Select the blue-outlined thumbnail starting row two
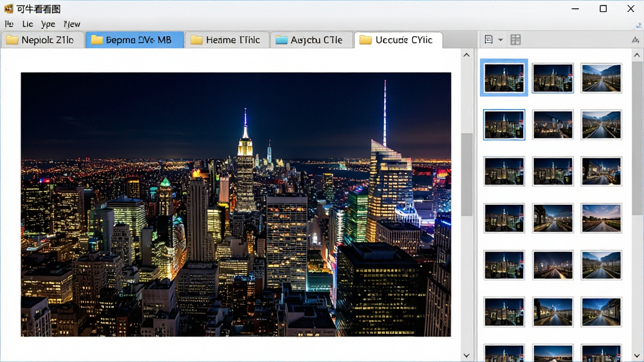Screen dimensions: 644x362 click(504, 125)
